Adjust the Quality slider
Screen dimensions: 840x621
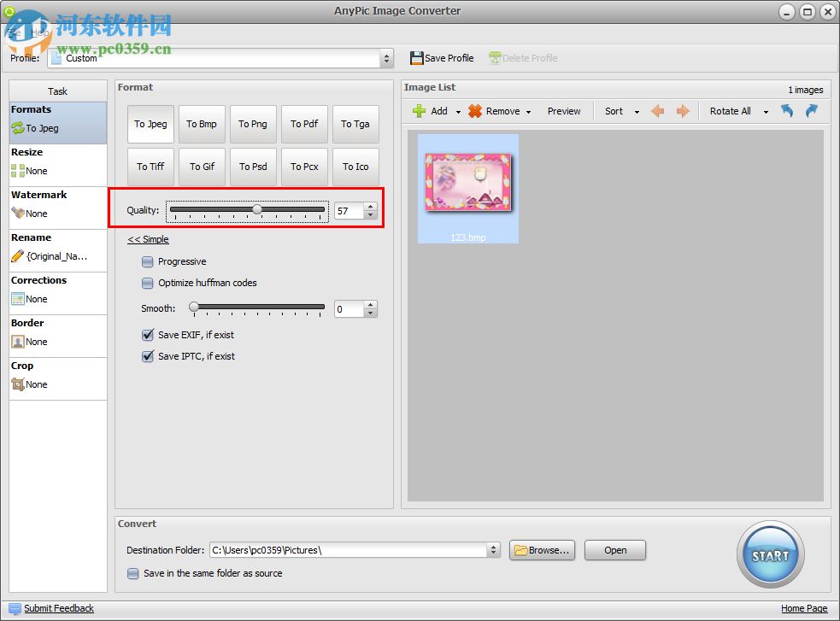(x=259, y=209)
